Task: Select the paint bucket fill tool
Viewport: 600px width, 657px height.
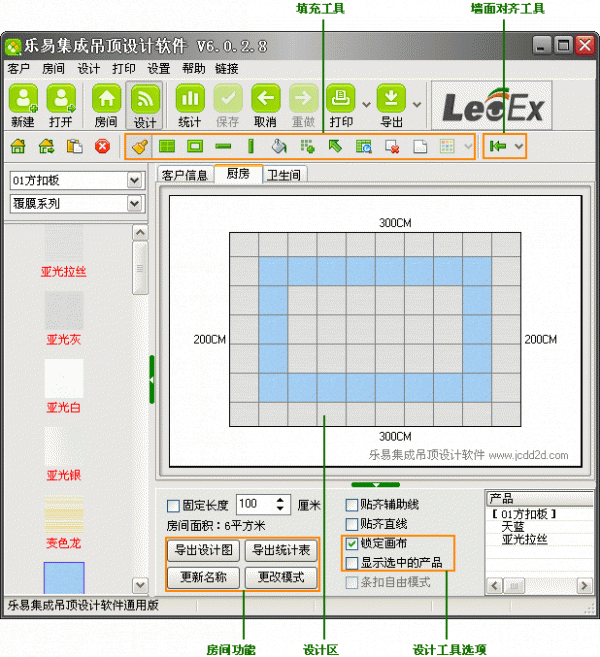Action: [280, 146]
